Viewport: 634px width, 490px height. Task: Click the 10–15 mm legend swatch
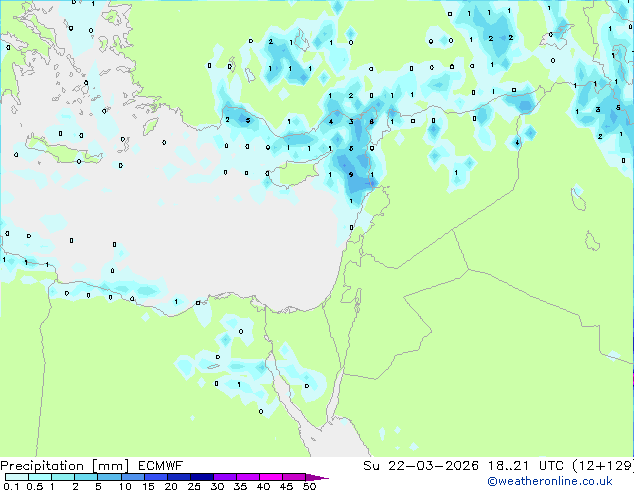pos(133,477)
